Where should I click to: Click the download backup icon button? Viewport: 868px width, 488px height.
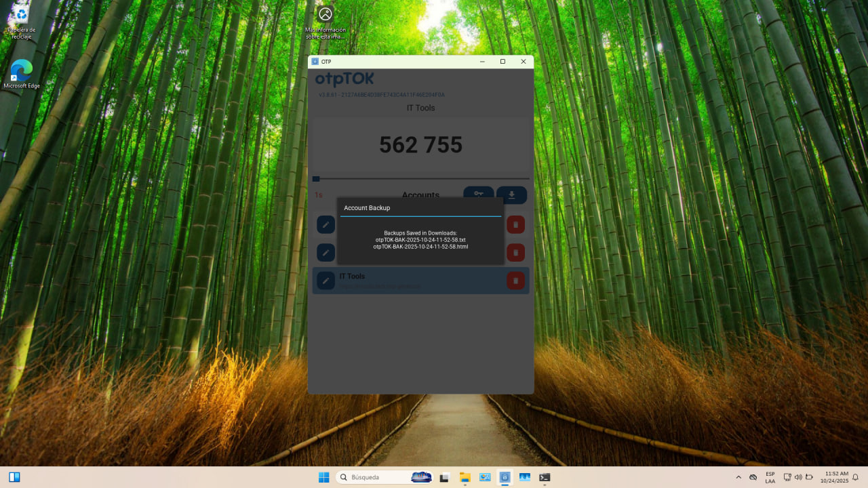point(511,195)
